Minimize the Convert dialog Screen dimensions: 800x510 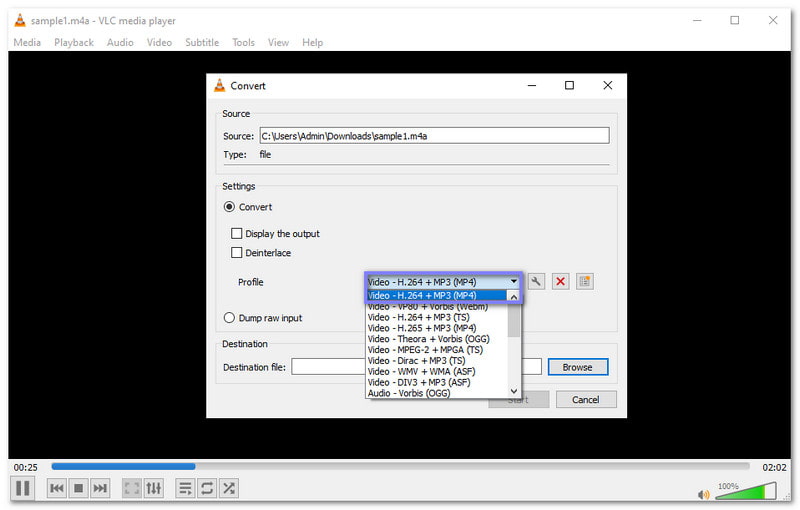click(532, 85)
